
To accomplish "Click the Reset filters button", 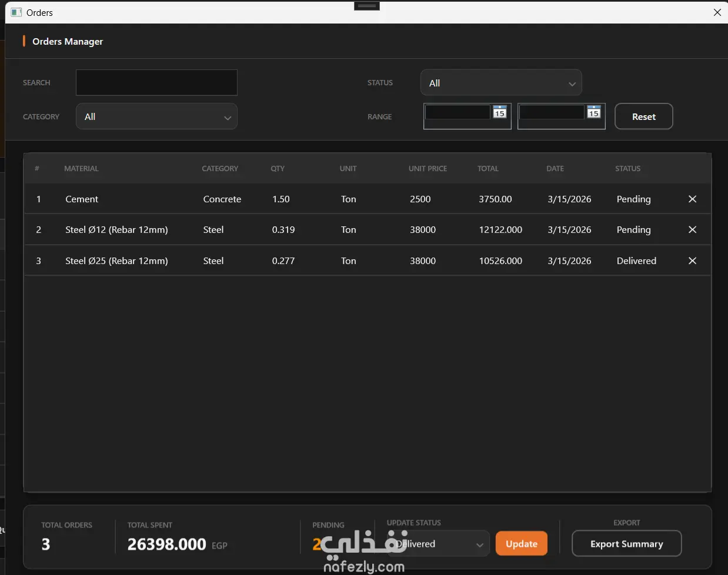I will (644, 116).
